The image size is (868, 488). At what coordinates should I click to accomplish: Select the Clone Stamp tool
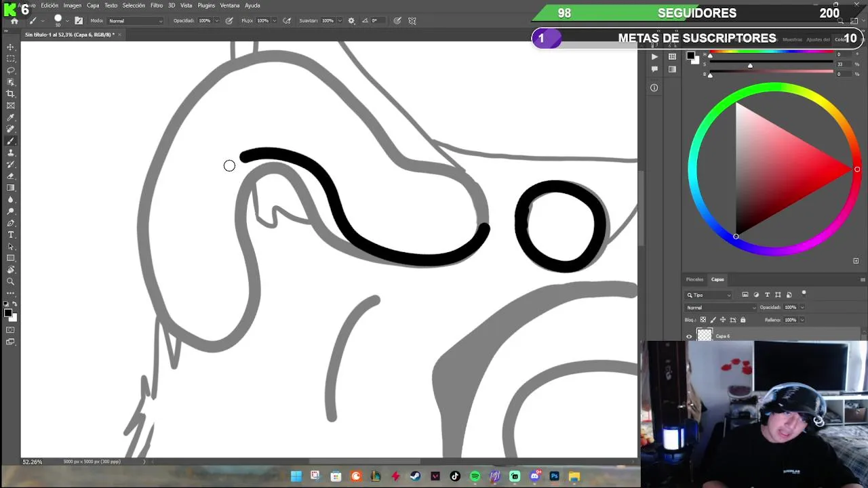[x=11, y=152]
